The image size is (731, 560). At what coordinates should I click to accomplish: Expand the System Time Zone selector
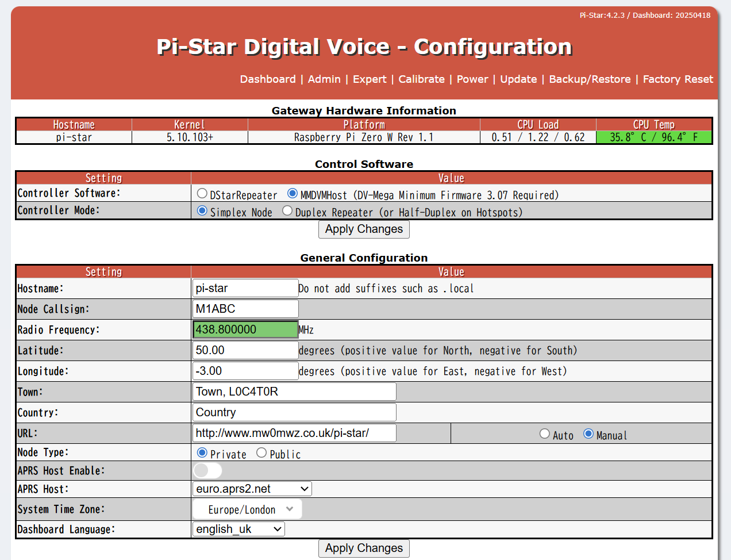247,508
